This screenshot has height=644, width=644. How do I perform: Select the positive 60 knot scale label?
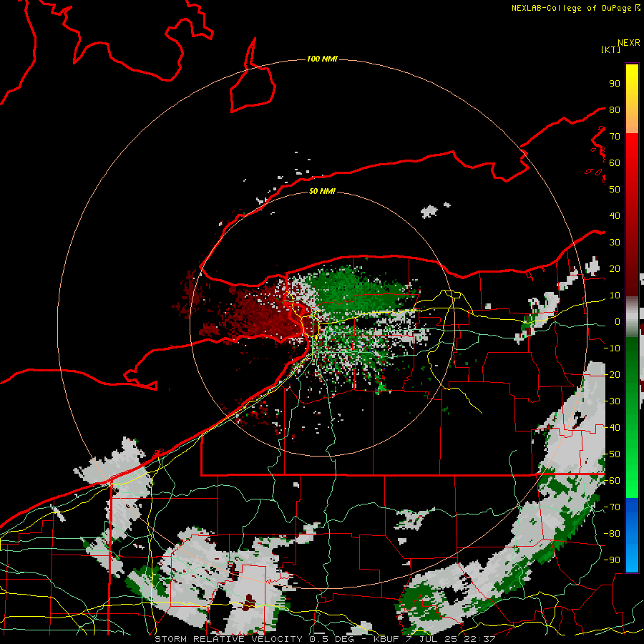(615, 162)
